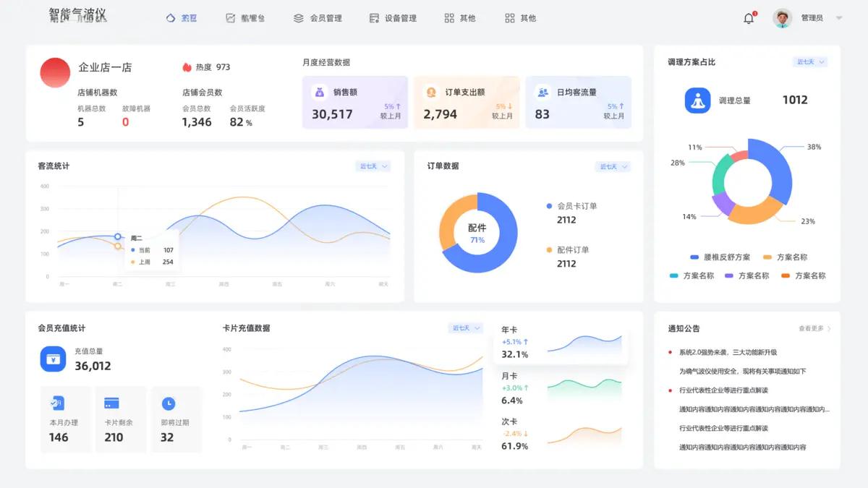Click the 会员总数 value 1,346

(197, 122)
